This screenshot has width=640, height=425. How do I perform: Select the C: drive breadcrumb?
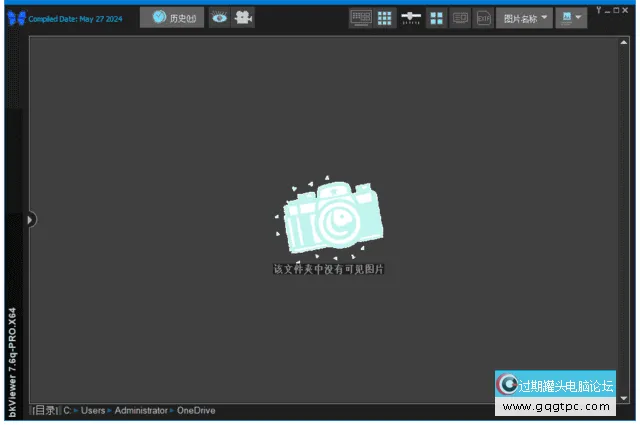67,411
